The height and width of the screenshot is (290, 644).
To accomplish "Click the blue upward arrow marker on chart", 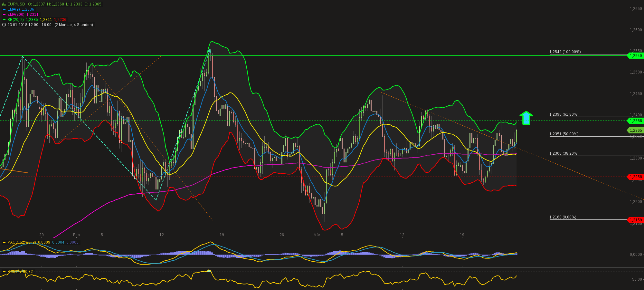I will 526,118.
